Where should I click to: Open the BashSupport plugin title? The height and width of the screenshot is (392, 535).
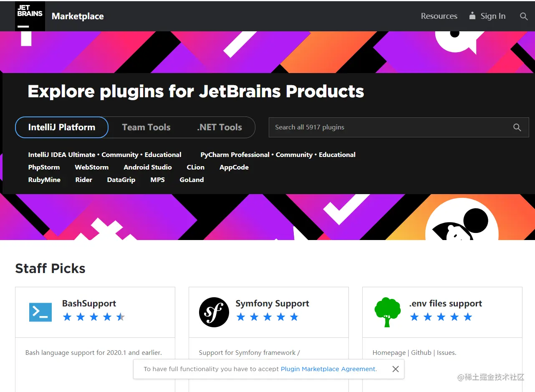pos(89,303)
